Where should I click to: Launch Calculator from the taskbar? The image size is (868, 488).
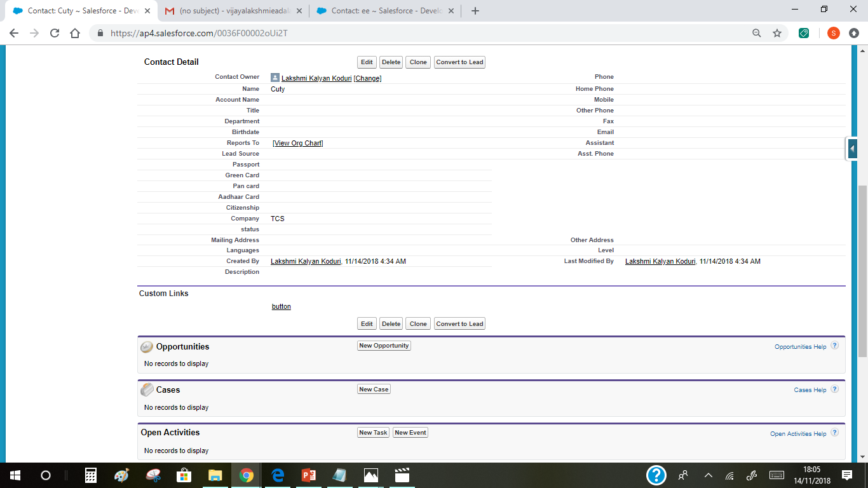[x=91, y=475]
